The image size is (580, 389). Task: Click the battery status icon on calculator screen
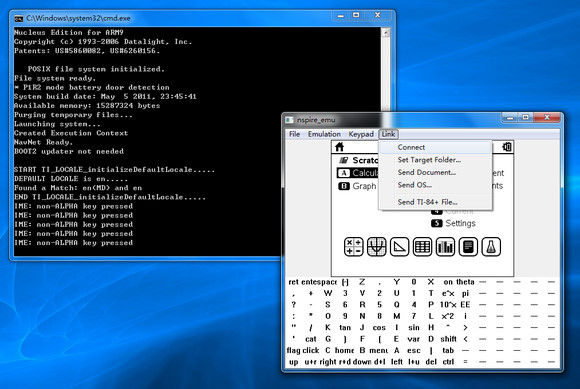tap(507, 147)
